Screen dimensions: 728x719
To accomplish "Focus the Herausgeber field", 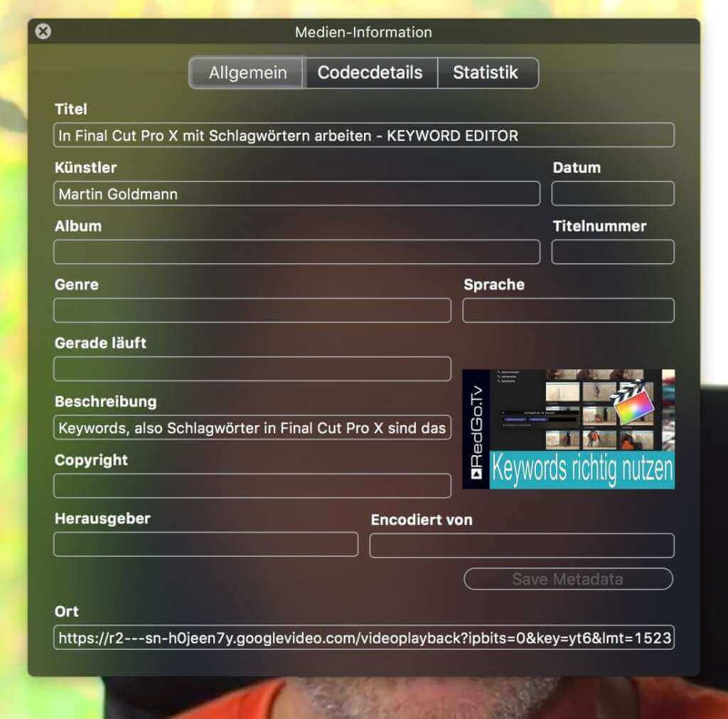I will point(205,544).
